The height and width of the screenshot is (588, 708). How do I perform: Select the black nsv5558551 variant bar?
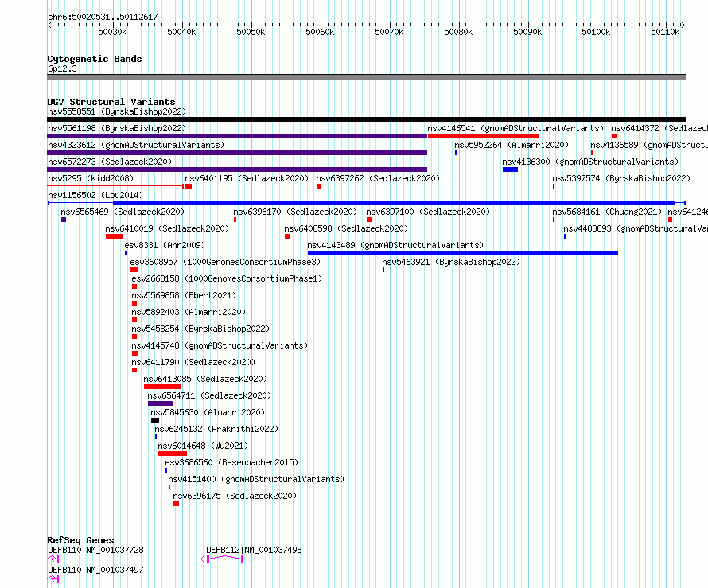coord(366,119)
